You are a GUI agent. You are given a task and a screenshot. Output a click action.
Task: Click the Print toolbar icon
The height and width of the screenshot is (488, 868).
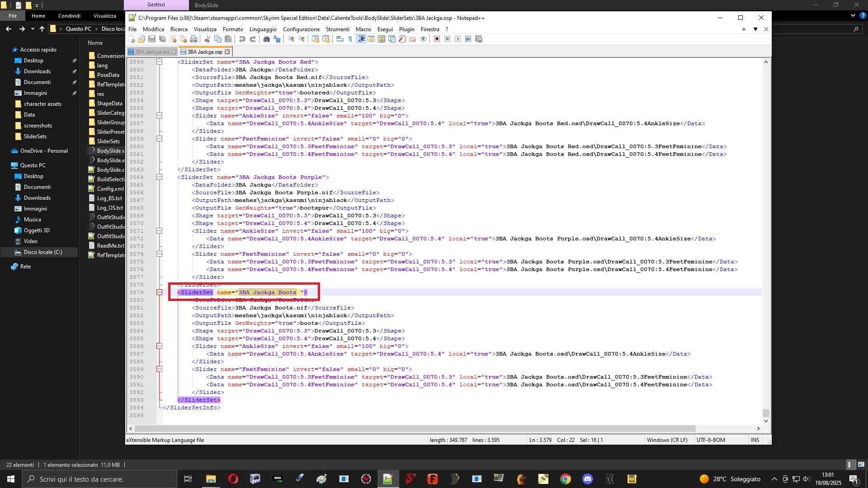(193, 39)
